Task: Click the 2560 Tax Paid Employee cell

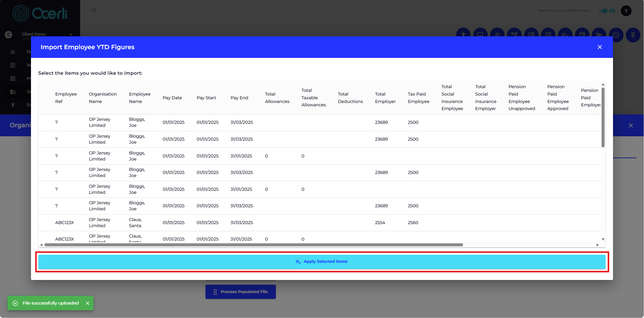Action: pyautogui.click(x=413, y=223)
